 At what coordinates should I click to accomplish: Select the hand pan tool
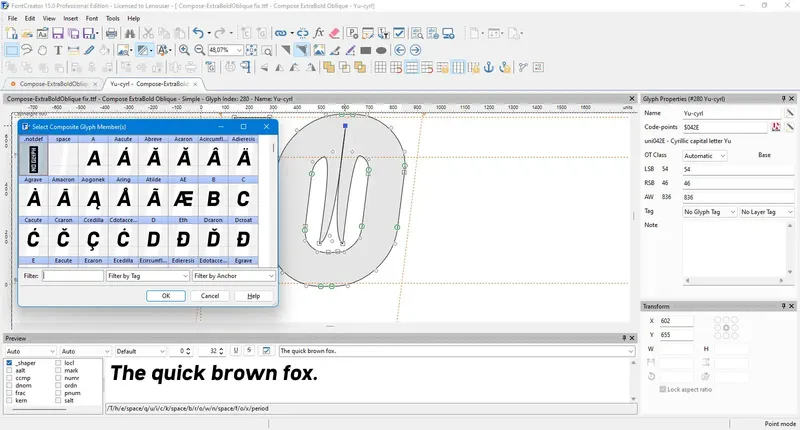click(x=42, y=50)
